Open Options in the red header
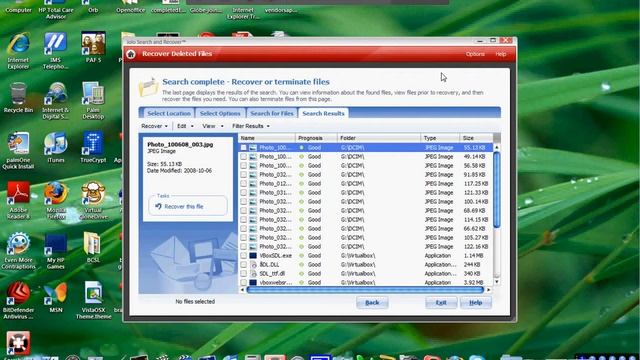 coord(475,54)
